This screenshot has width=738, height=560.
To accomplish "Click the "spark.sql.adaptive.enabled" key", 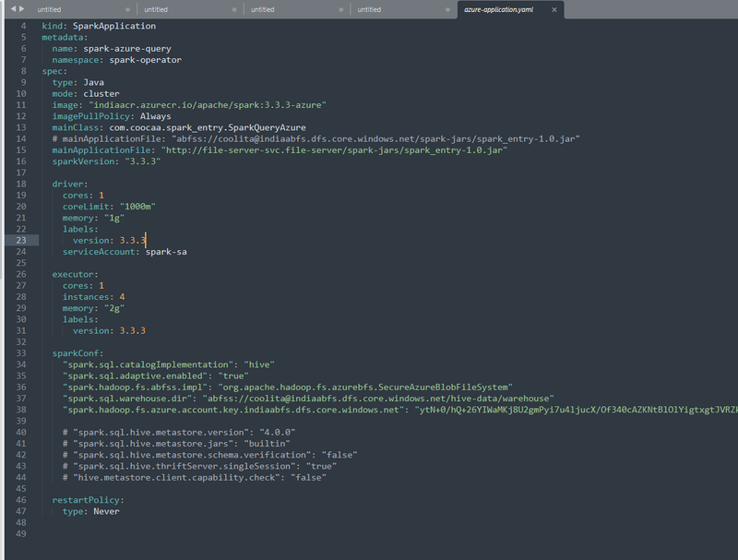I will [x=135, y=376].
